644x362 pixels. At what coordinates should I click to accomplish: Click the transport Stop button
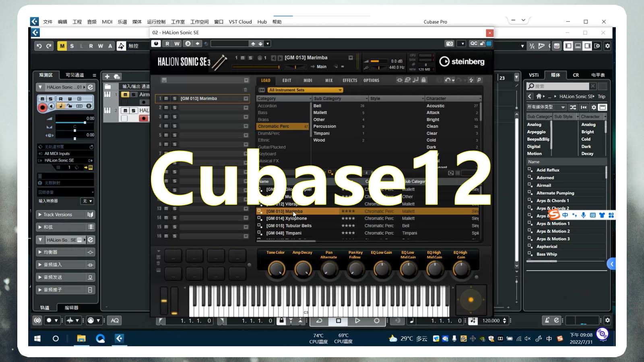coord(339,321)
